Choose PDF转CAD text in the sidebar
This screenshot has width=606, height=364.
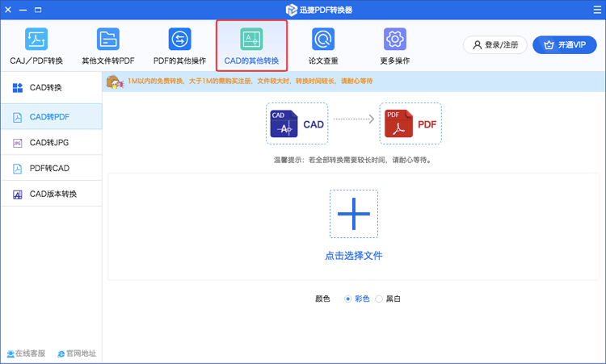[49, 169]
